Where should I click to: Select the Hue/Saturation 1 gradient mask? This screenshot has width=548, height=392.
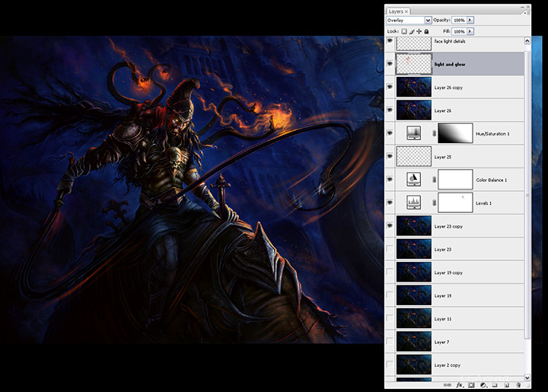pos(455,133)
